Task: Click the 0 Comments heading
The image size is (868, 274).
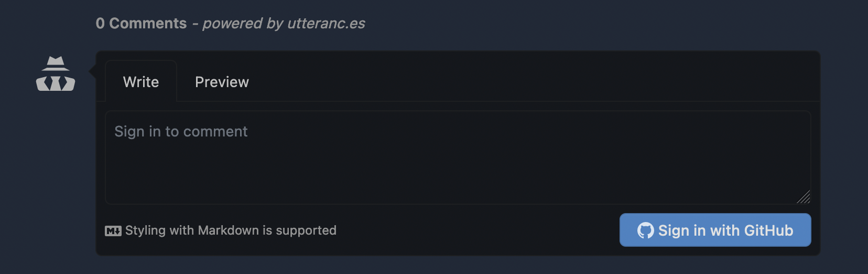Action: 141,23
